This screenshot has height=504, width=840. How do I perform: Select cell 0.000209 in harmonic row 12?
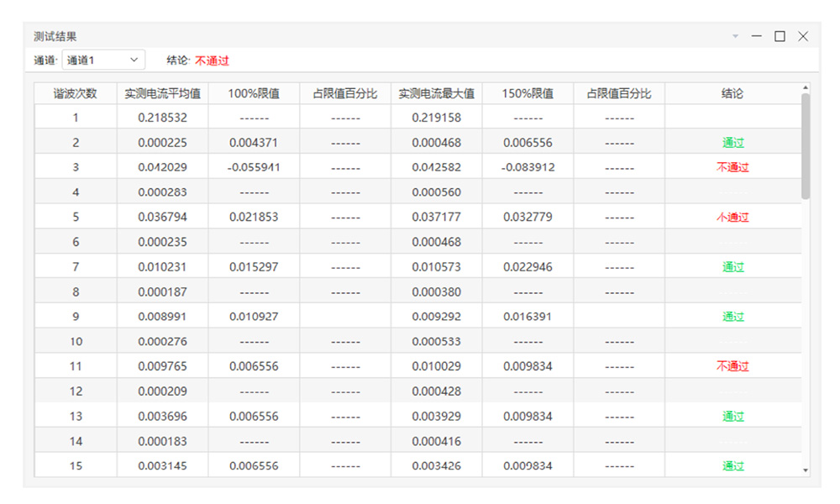(162, 391)
